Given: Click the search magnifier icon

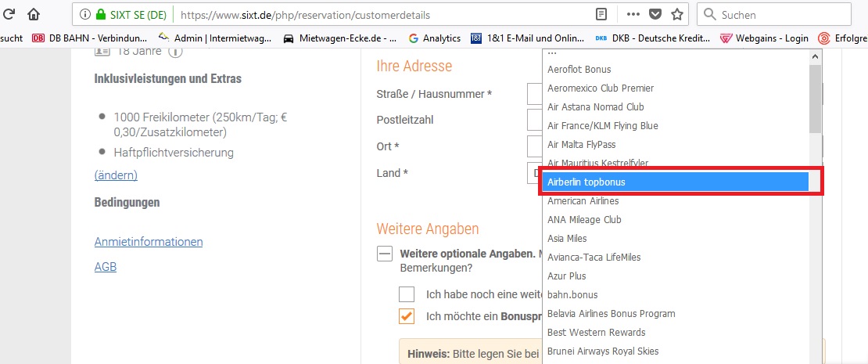Looking at the screenshot, I should click(x=710, y=15).
